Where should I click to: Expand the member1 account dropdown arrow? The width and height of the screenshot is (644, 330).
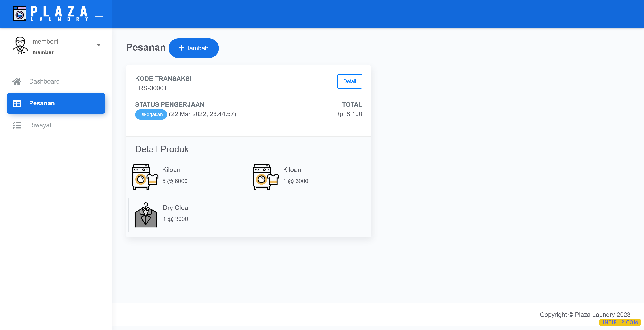coord(99,45)
